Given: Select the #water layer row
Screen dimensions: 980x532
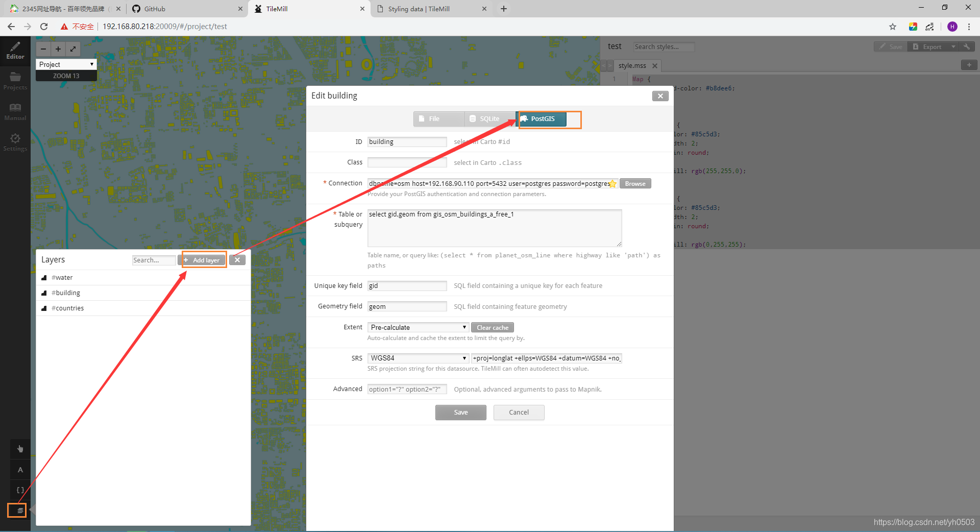Looking at the screenshot, I should pos(143,278).
